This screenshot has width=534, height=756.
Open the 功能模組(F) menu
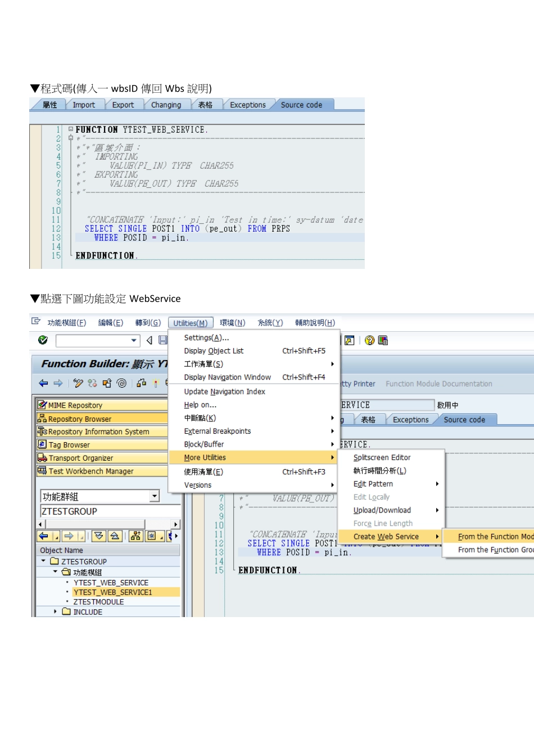(67, 323)
